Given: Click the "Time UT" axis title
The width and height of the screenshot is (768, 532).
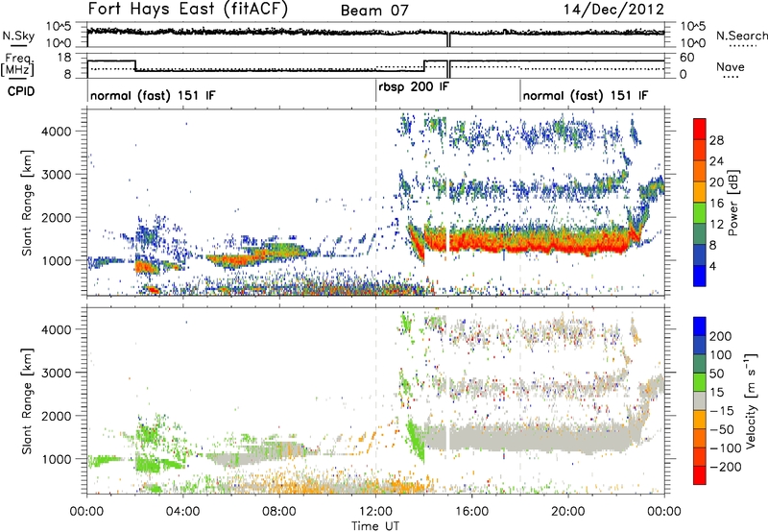Looking at the screenshot, I should (375, 526).
